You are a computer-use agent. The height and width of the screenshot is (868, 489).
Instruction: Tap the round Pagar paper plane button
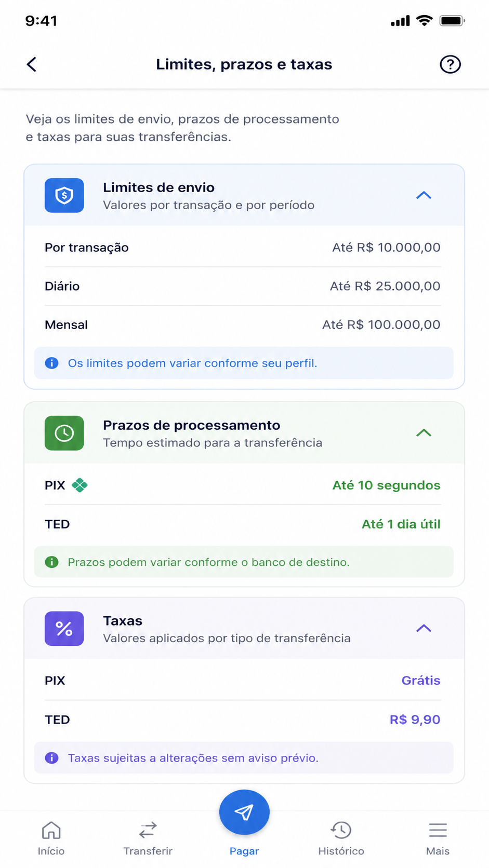(x=244, y=812)
